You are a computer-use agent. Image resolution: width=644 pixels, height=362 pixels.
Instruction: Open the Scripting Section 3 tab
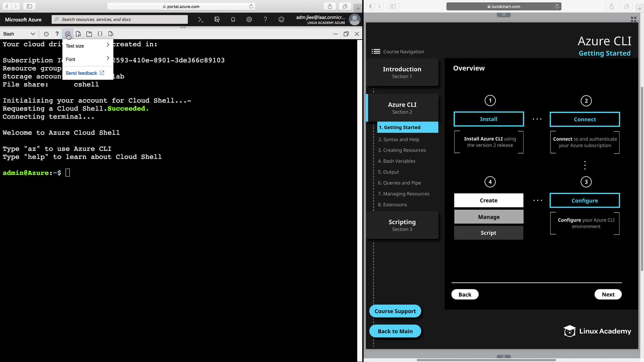tap(402, 225)
